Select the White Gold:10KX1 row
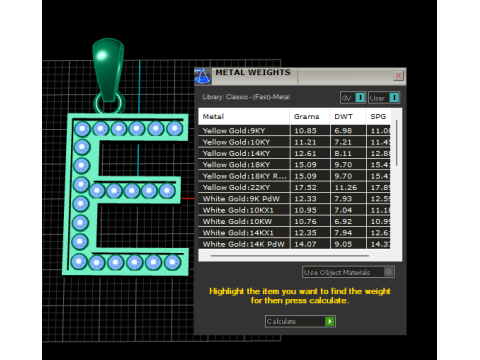480x360 pixels. click(294, 210)
